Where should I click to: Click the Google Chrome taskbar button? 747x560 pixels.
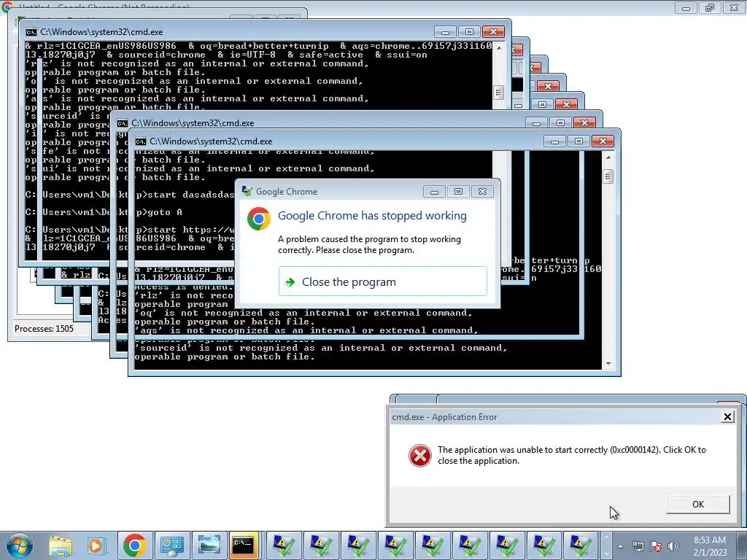pos(134,545)
